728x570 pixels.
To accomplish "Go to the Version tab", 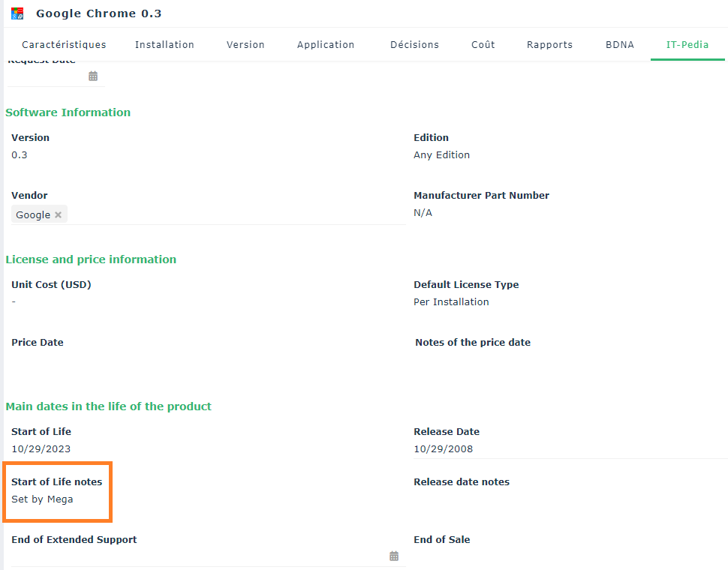I will [x=245, y=45].
